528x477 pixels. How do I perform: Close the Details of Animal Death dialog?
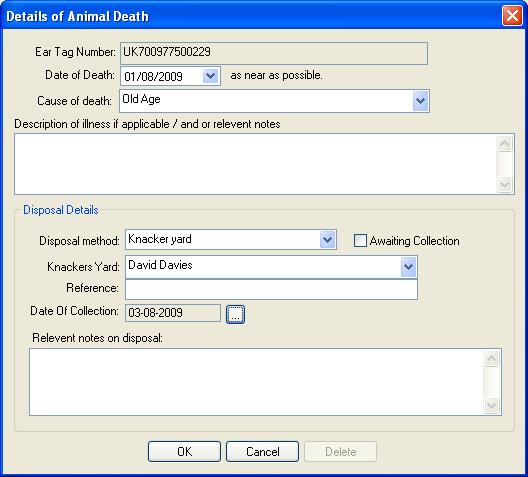pos(512,15)
